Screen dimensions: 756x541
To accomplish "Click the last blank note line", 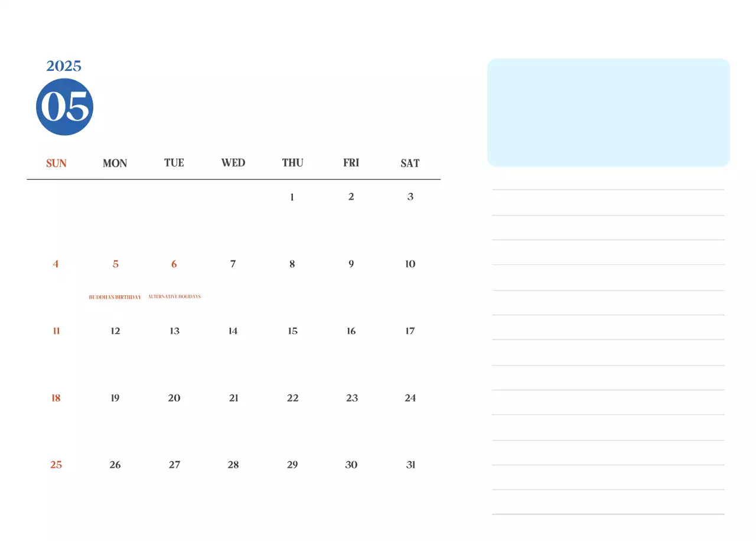I will click(608, 513).
